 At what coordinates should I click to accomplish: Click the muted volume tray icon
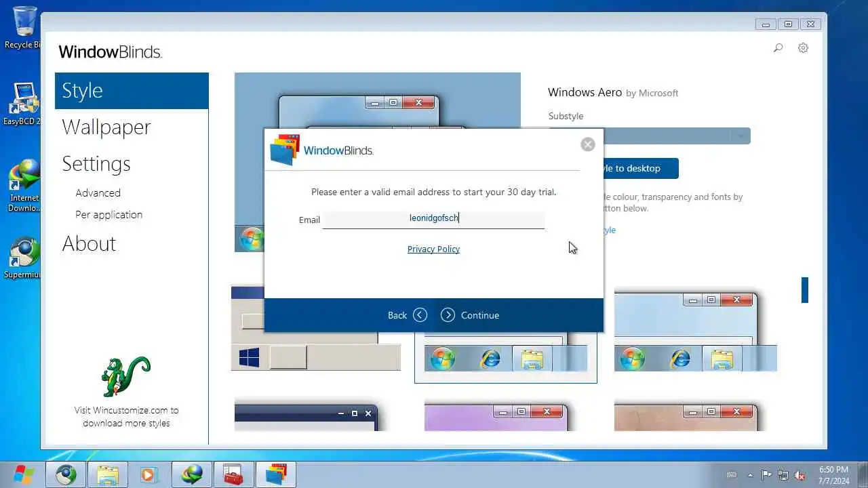click(x=800, y=475)
